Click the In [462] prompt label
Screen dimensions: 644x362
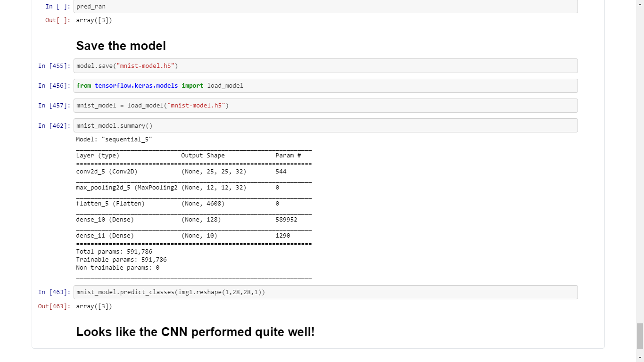click(x=54, y=125)
